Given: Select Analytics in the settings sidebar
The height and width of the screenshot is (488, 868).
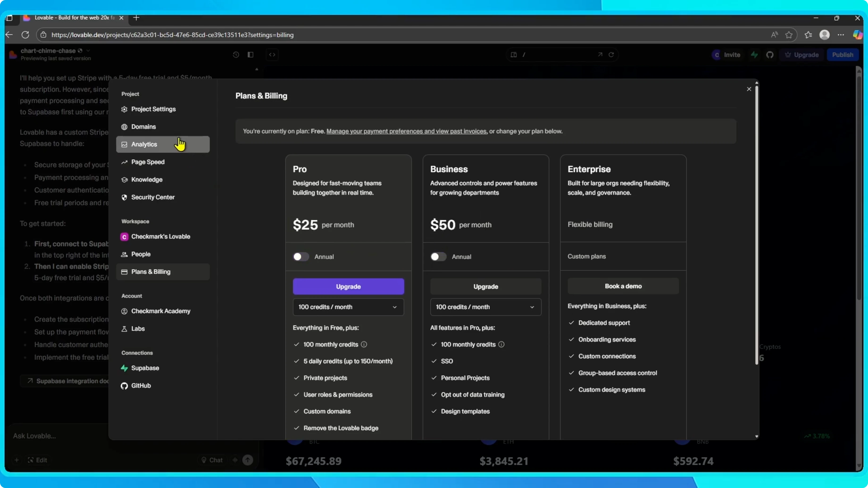Looking at the screenshot, I should (163, 144).
